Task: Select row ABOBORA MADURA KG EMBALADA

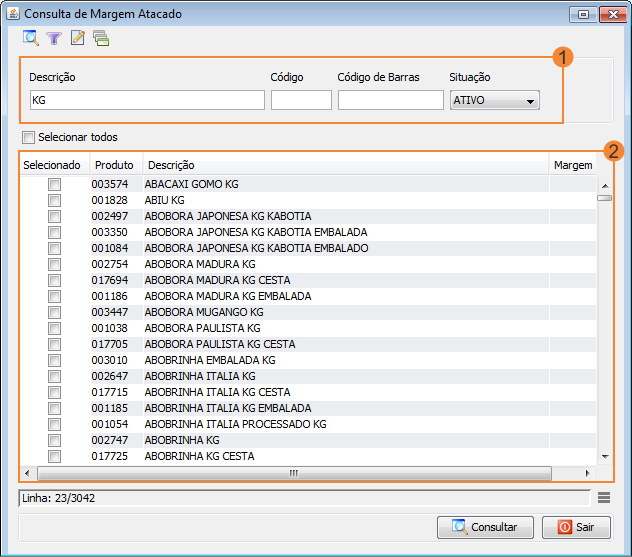Action: [x=308, y=296]
